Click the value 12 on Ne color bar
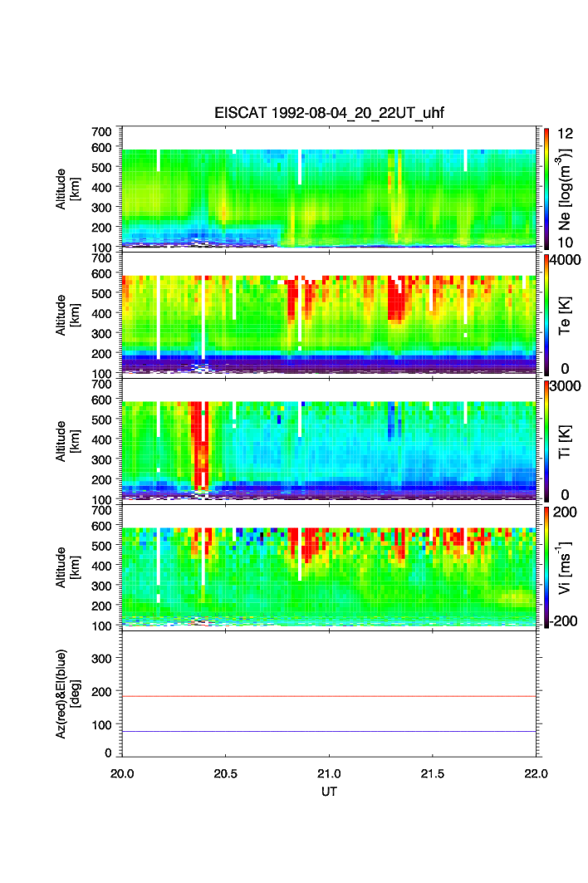The height and width of the screenshot is (883, 588). pos(565,134)
